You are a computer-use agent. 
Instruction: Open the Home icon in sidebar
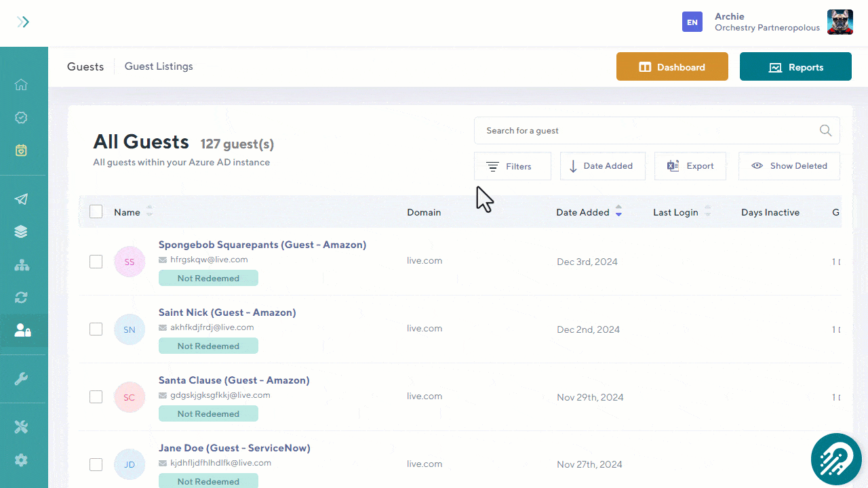pyautogui.click(x=21, y=85)
